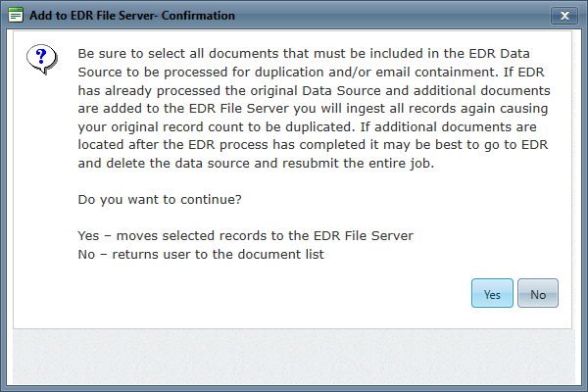Click the green window icon in title bar
The height and width of the screenshot is (392, 588).
[16, 15]
